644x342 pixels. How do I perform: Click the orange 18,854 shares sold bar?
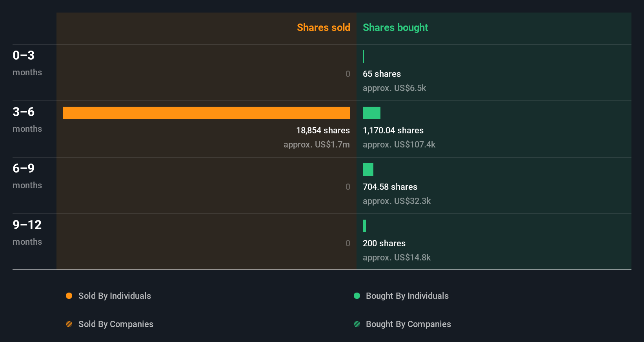tap(206, 113)
